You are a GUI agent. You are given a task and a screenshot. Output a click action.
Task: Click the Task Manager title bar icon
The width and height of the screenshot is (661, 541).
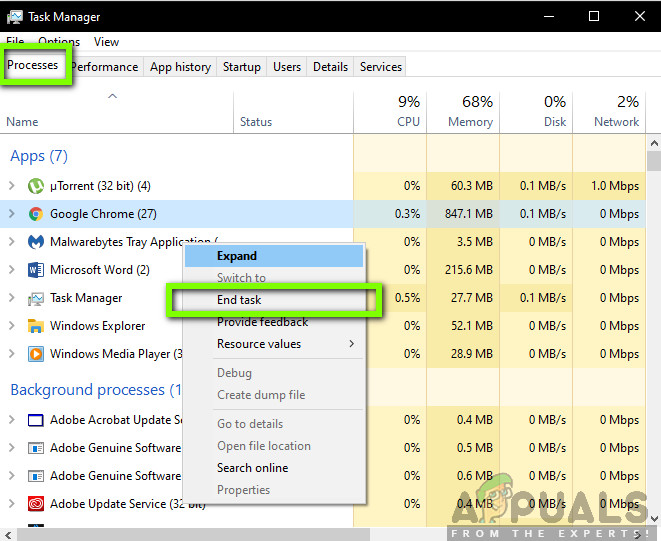pyautogui.click(x=15, y=17)
